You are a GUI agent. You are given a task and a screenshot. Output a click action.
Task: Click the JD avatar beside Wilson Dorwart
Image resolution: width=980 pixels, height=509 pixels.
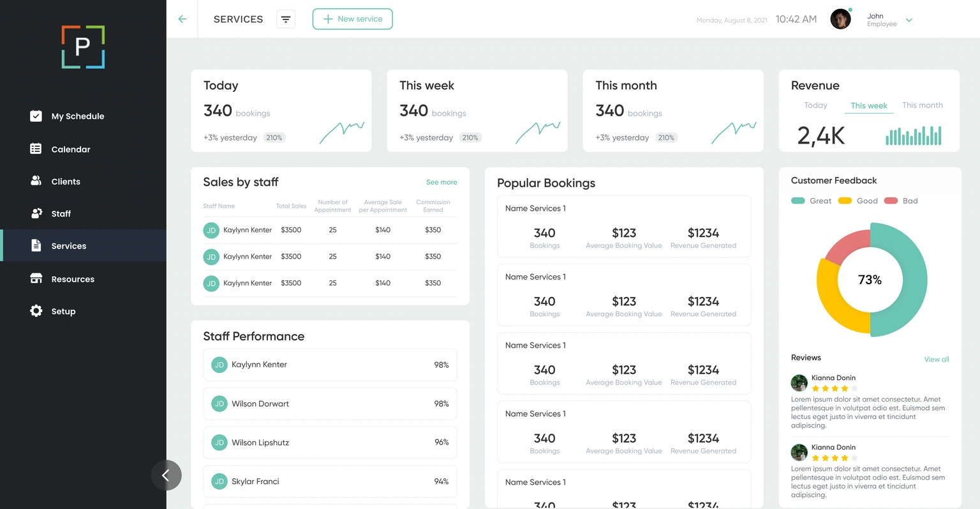point(219,404)
